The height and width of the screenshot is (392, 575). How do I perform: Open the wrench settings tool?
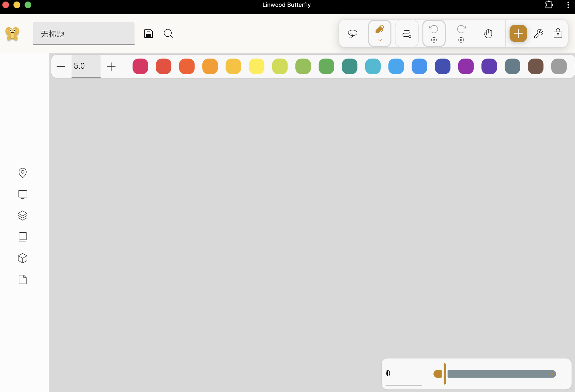click(x=539, y=34)
